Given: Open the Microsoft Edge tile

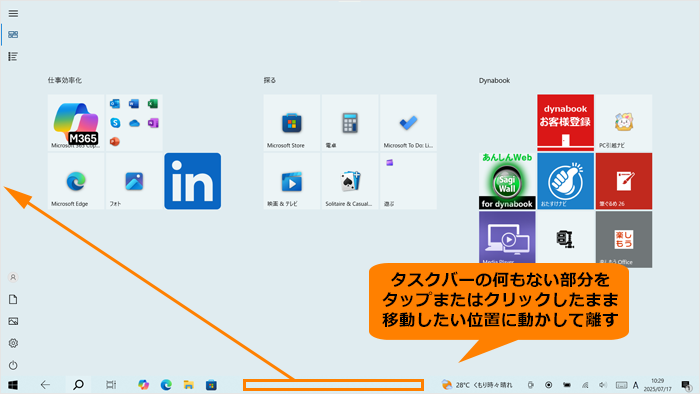Looking at the screenshot, I should pyautogui.click(x=76, y=181).
